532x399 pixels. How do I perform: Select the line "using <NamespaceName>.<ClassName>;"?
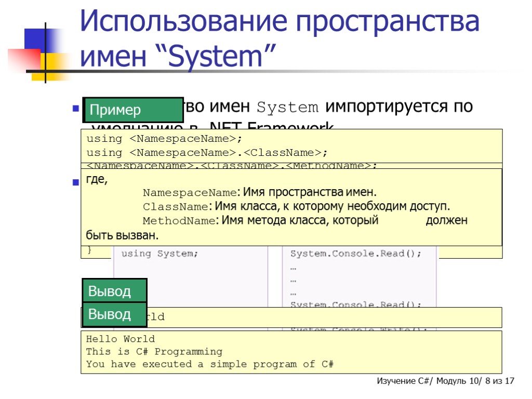[207, 153]
